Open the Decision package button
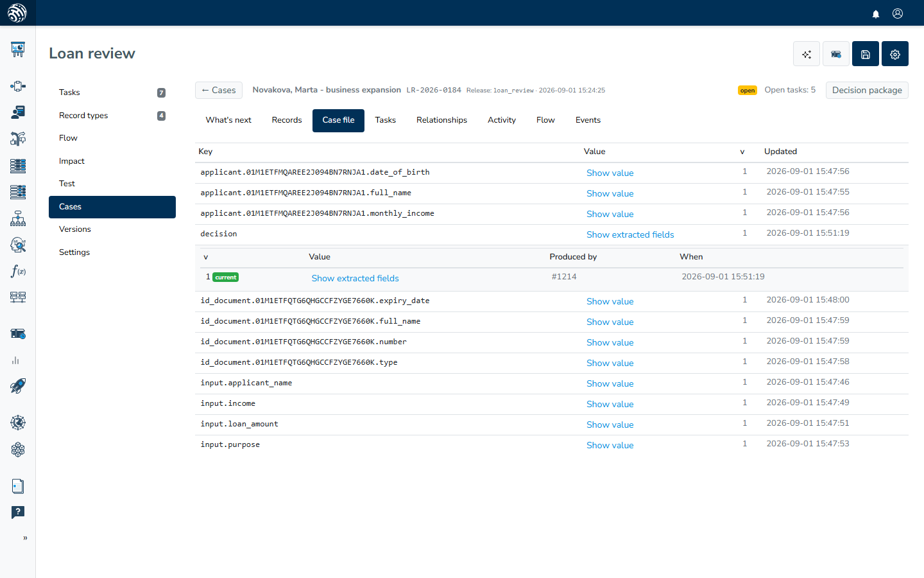Viewport: 924px width, 578px height. coord(867,91)
